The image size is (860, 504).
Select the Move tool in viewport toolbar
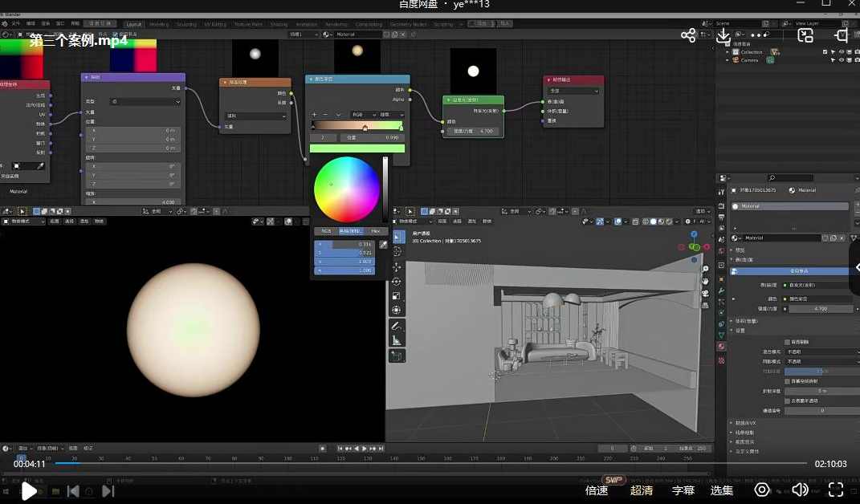397,267
